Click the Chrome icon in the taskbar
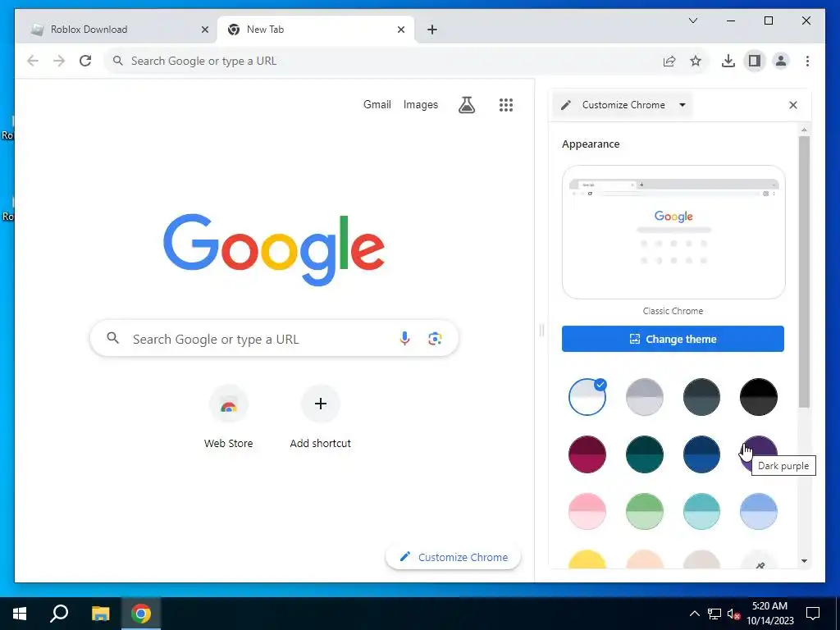The image size is (840, 630). (141, 614)
